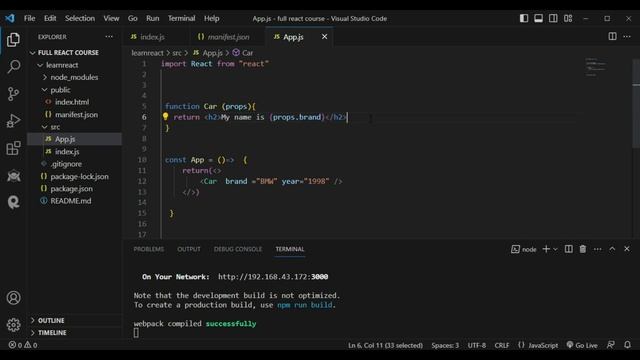Split the editor right
This screenshot has width=640, height=360.
click(x=612, y=36)
